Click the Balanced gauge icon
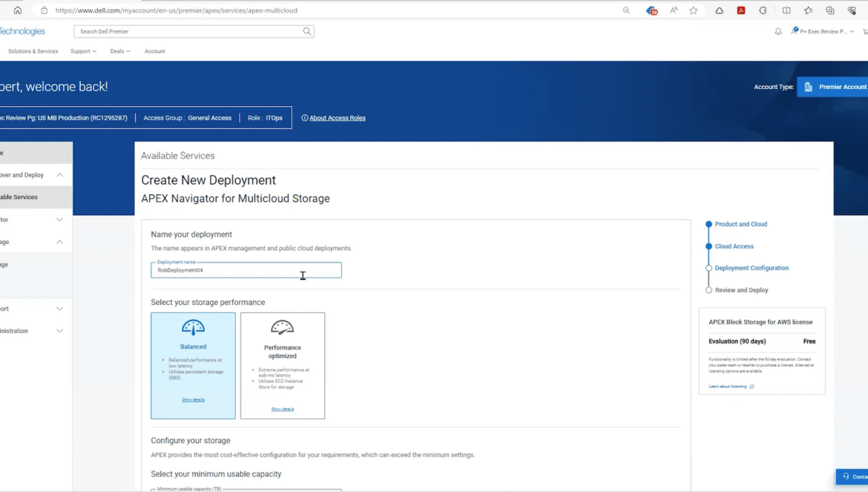 [193, 327]
